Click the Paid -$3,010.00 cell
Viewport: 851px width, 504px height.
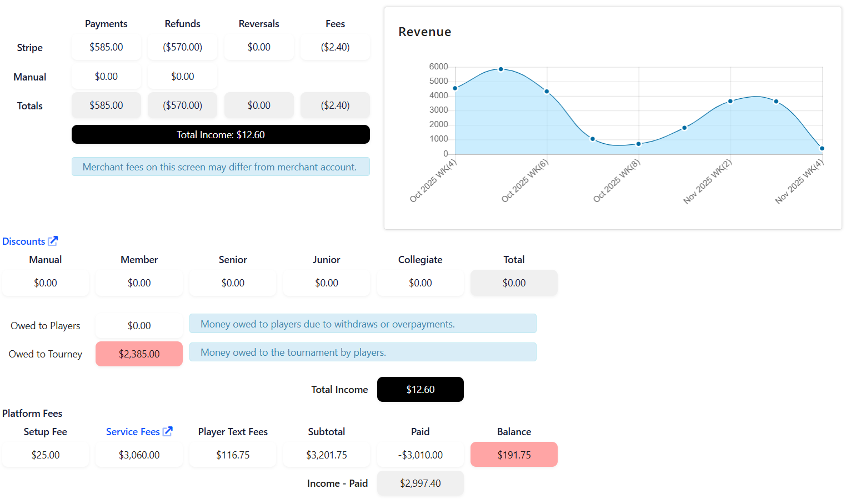point(421,455)
